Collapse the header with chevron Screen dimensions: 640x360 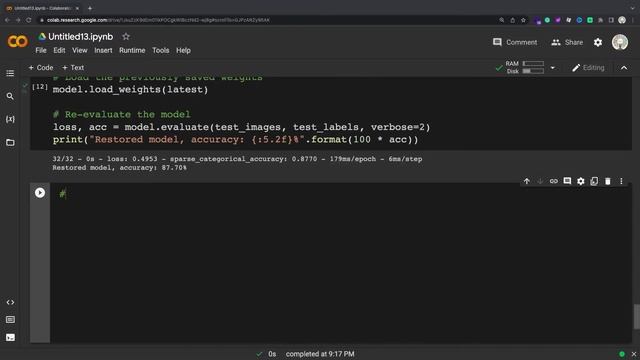[x=624, y=68]
